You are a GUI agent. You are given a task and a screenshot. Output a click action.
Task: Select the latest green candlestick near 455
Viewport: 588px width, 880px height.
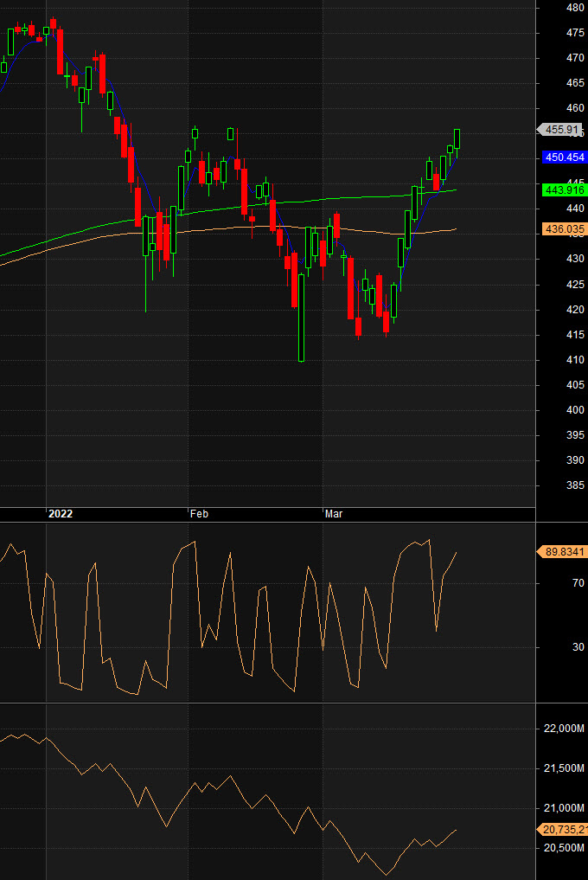457,138
